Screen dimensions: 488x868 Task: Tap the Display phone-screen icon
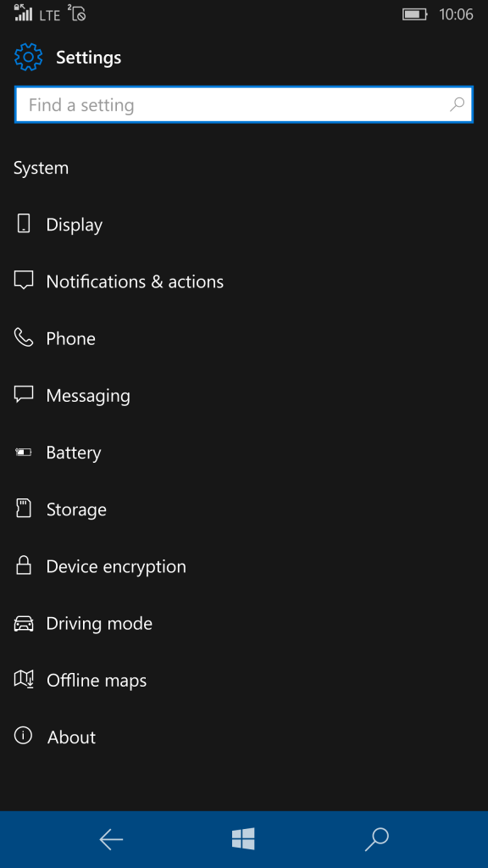23,224
